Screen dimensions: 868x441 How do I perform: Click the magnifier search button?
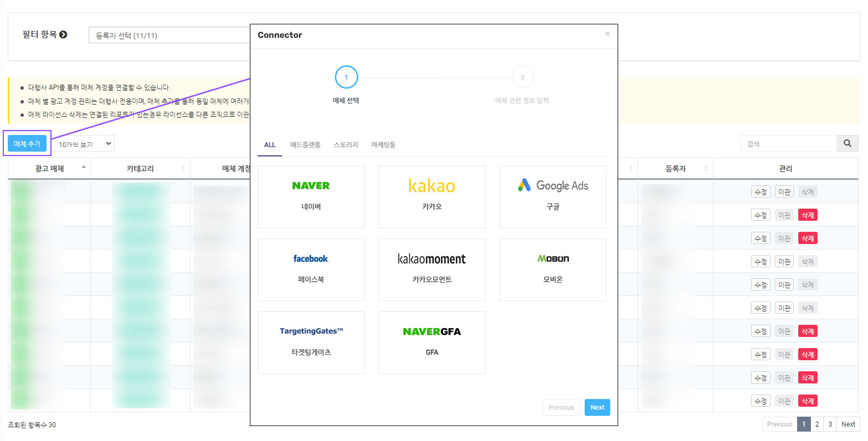(x=847, y=143)
